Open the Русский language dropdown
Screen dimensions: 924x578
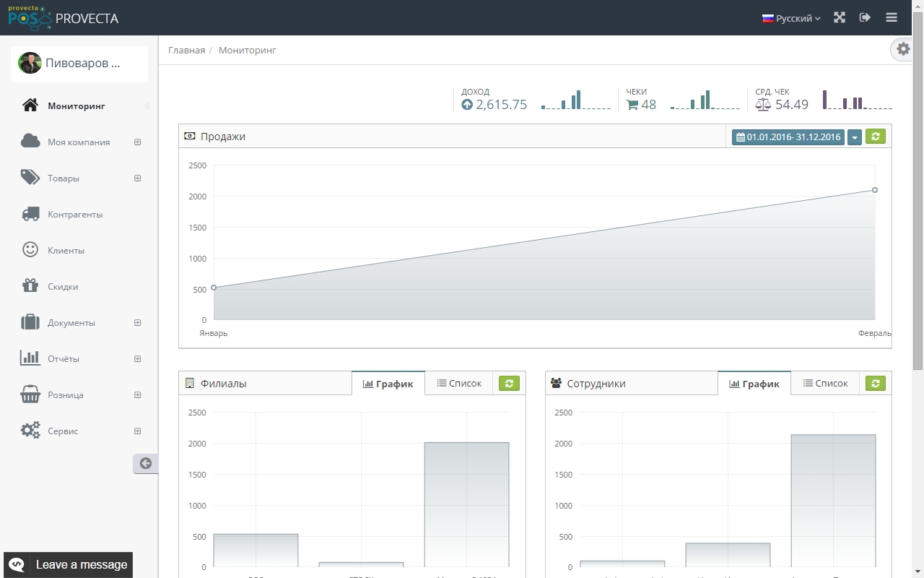click(791, 18)
